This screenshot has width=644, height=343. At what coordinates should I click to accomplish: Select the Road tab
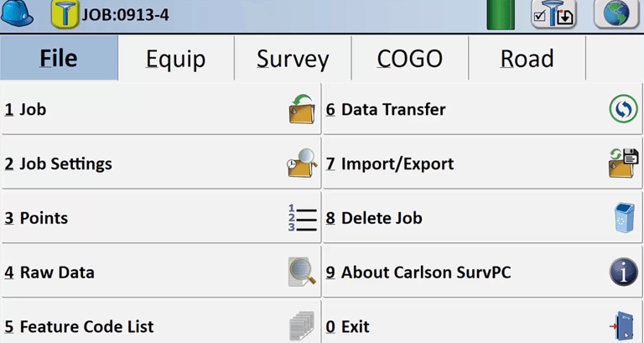coord(527,59)
